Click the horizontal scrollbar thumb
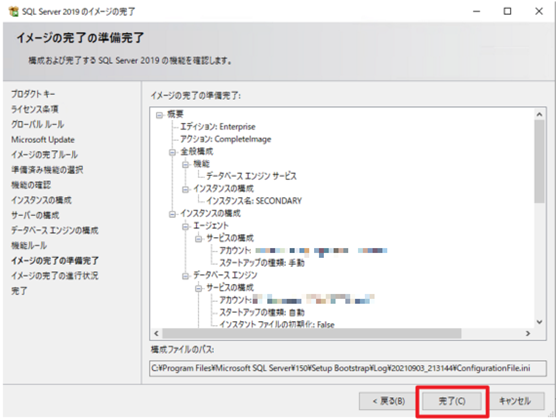Screen dimensions: 556x419 312,334
